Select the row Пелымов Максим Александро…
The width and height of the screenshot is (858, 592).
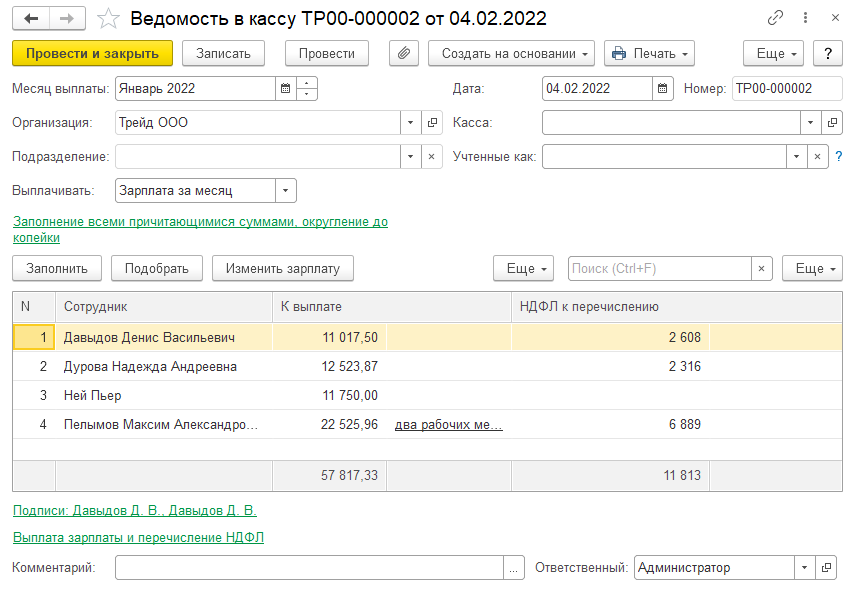(427, 424)
